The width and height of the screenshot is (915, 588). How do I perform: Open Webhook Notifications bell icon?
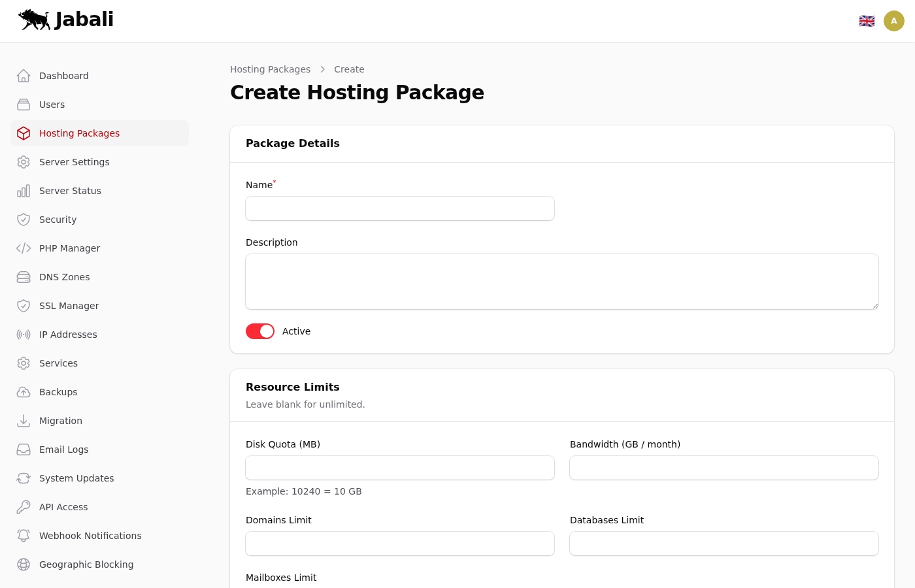24,536
